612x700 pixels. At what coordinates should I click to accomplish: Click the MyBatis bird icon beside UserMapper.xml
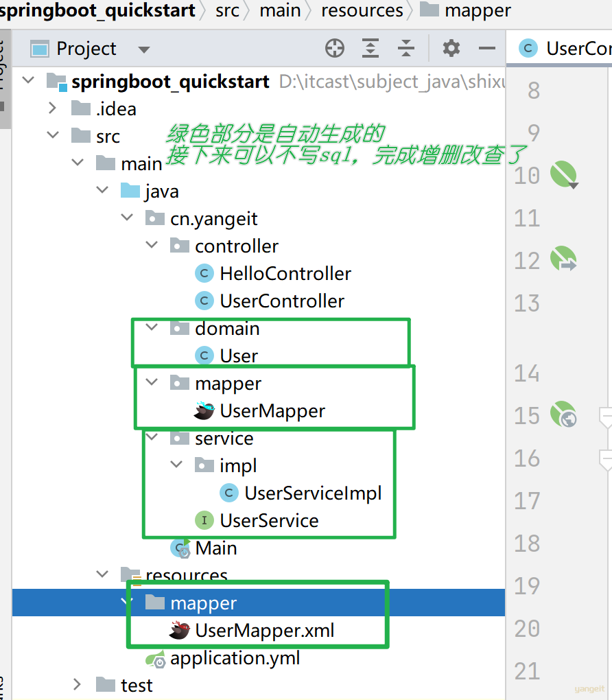point(180,630)
